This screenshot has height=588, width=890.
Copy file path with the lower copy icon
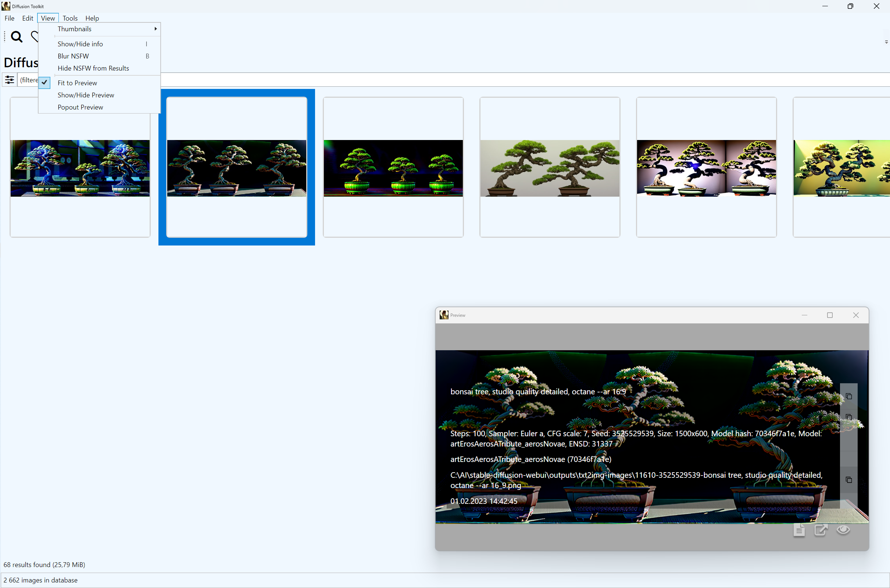coord(849,480)
